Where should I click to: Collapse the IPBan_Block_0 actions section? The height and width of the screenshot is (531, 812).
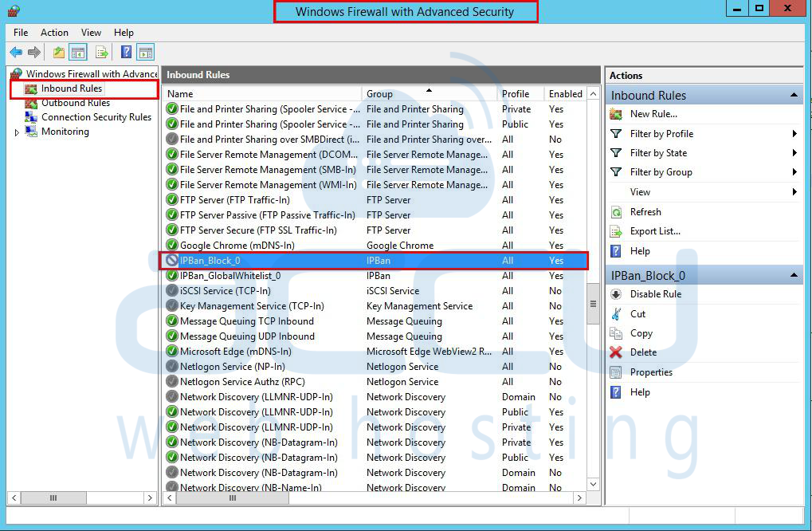pyautogui.click(x=794, y=276)
